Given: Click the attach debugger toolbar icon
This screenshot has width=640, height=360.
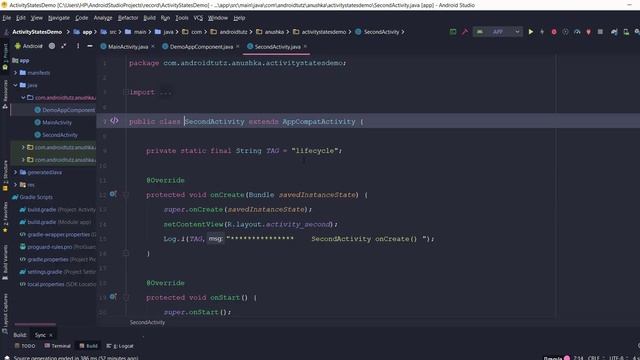Looking at the screenshot, I should pyautogui.click(x=589, y=32).
